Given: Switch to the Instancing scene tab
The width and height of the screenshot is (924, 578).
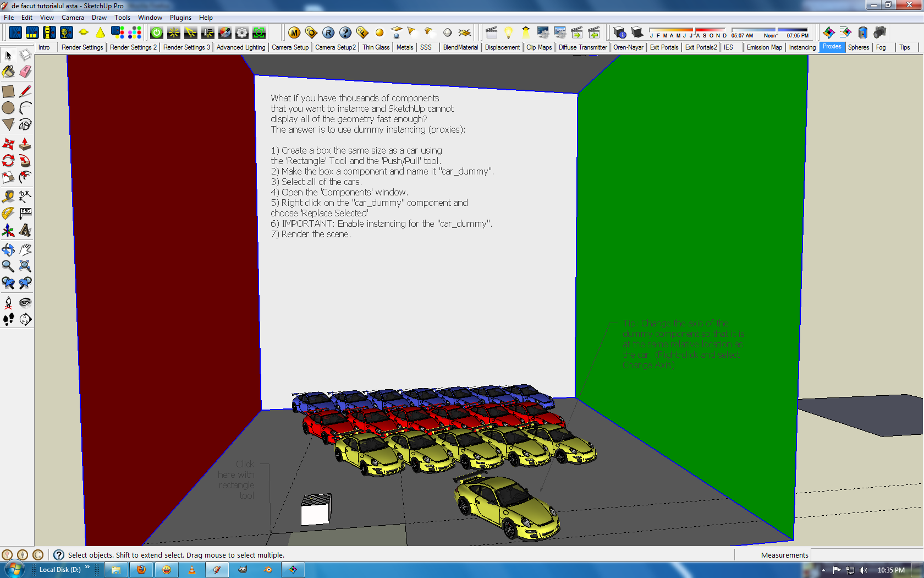Looking at the screenshot, I should click(802, 47).
